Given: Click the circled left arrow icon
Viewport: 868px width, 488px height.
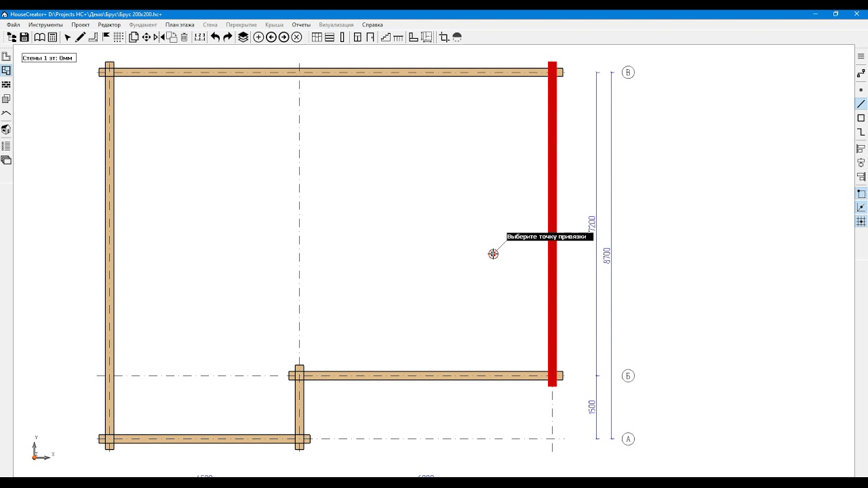Looking at the screenshot, I should click(271, 37).
